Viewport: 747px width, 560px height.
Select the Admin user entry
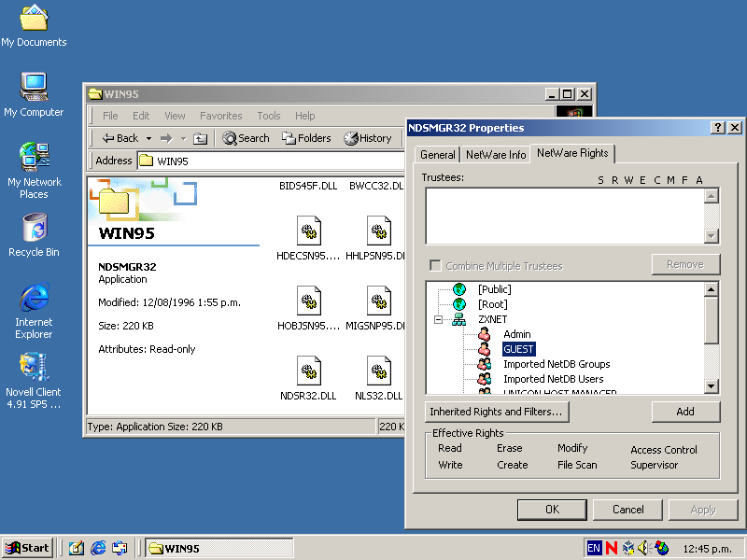click(517, 334)
